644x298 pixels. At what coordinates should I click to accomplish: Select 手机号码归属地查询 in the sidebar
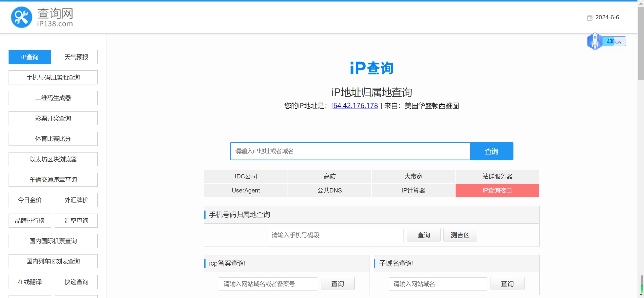53,77
